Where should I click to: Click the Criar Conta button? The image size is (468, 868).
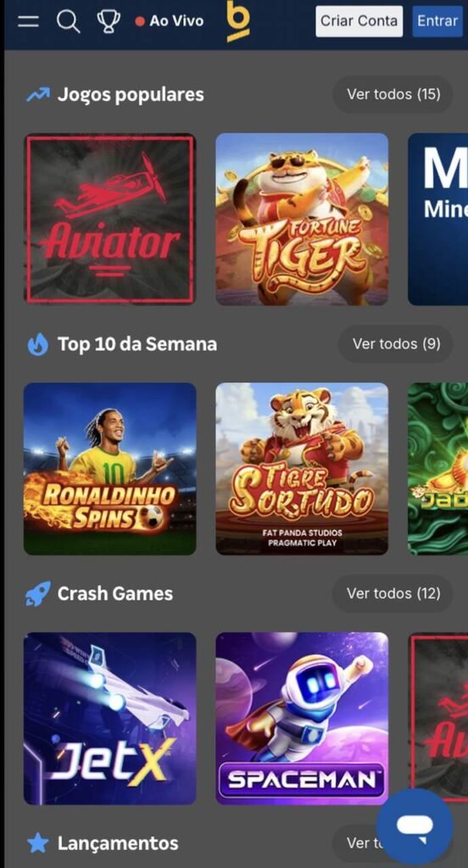point(359,21)
